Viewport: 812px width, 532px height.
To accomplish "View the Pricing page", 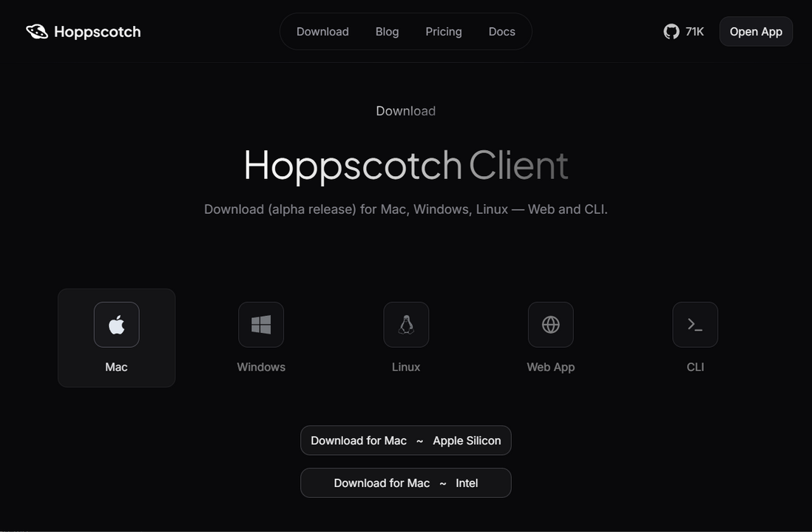I will tap(444, 31).
